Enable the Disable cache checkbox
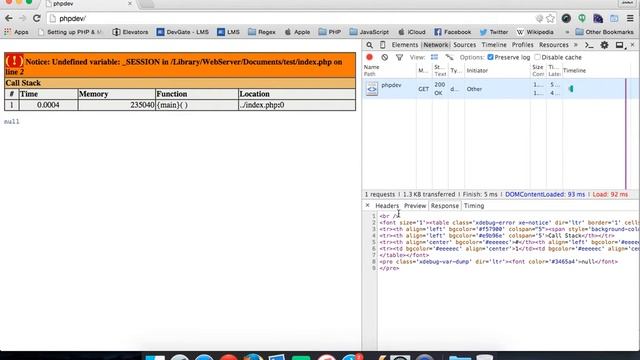Screen dimensions: 640x360 coord(538,57)
